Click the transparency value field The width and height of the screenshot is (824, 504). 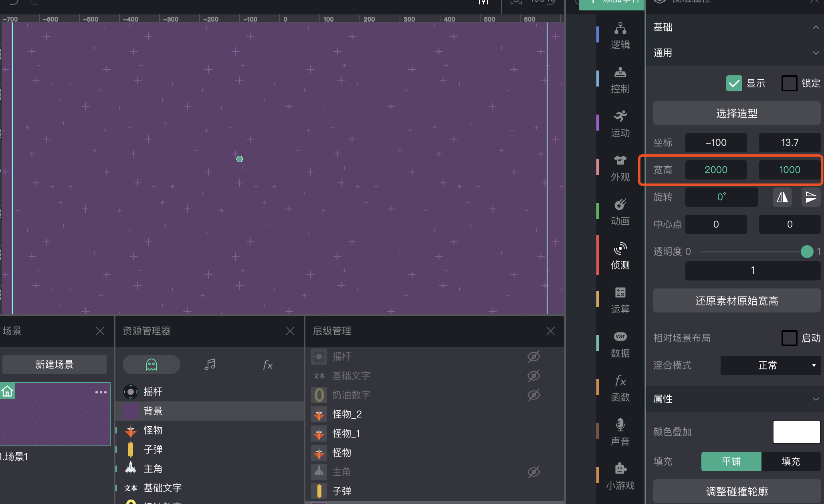coord(753,271)
